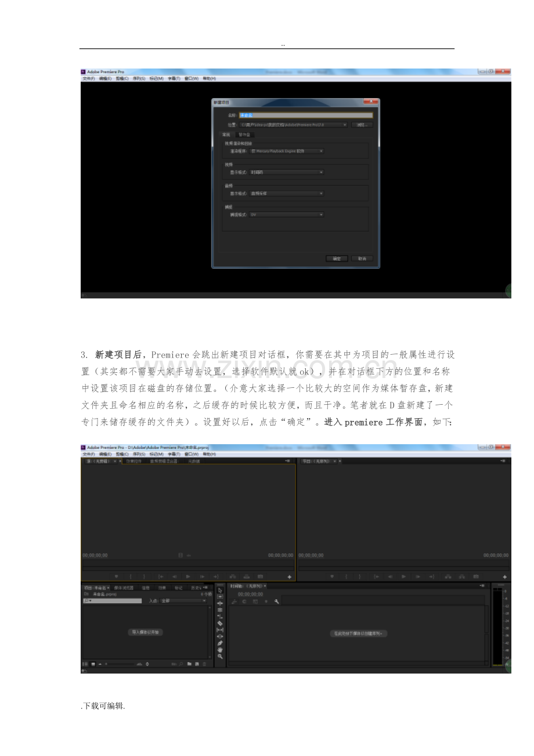Screen dimensions: 534x756
Task: Click plus button editor in program monitor
Action: (x=504, y=577)
